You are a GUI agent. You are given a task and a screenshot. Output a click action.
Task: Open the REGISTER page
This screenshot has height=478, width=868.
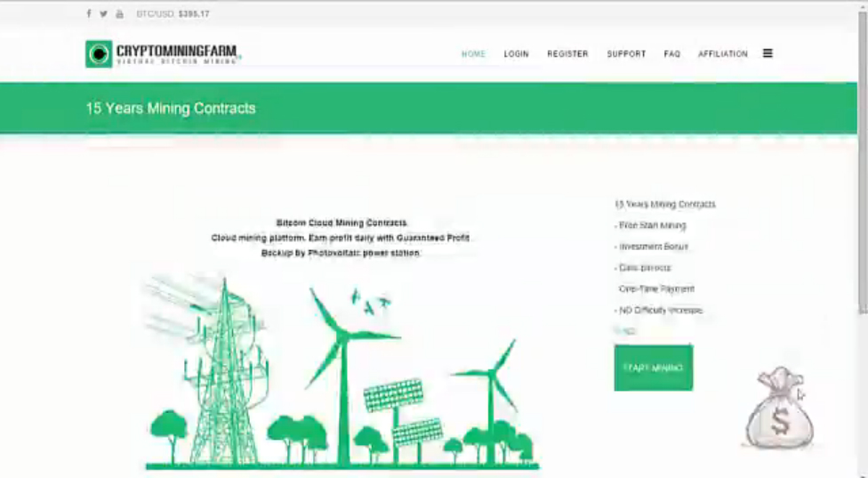click(x=567, y=53)
